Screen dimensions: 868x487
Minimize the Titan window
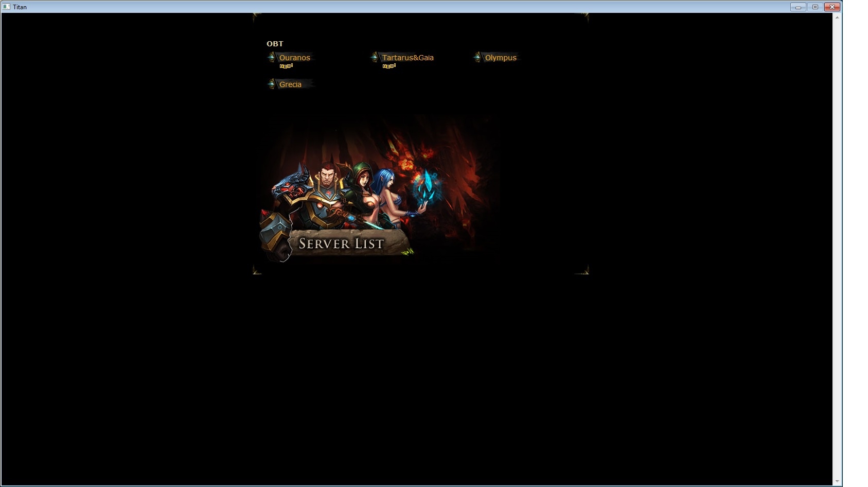pyautogui.click(x=798, y=7)
